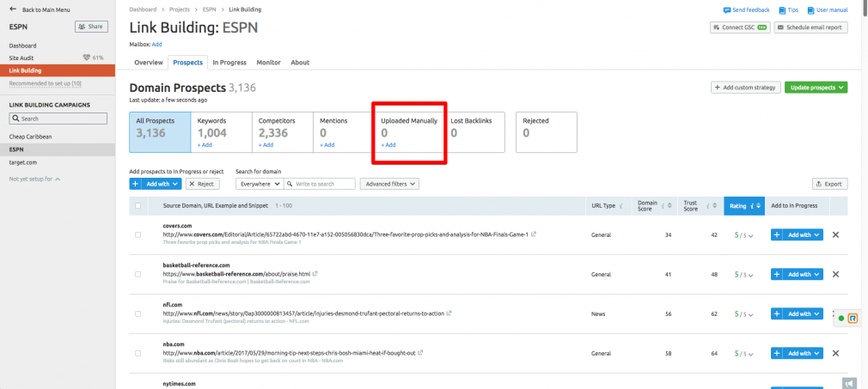This screenshot has height=389, width=868.
Task: Switch to the Monitor tab
Action: pyautogui.click(x=268, y=63)
